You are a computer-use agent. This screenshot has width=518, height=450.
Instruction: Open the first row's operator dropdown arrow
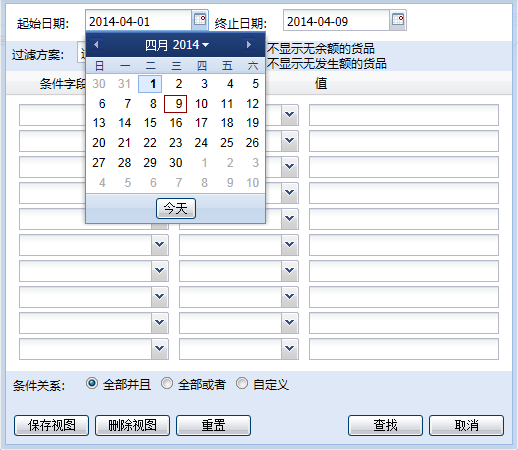(x=290, y=115)
